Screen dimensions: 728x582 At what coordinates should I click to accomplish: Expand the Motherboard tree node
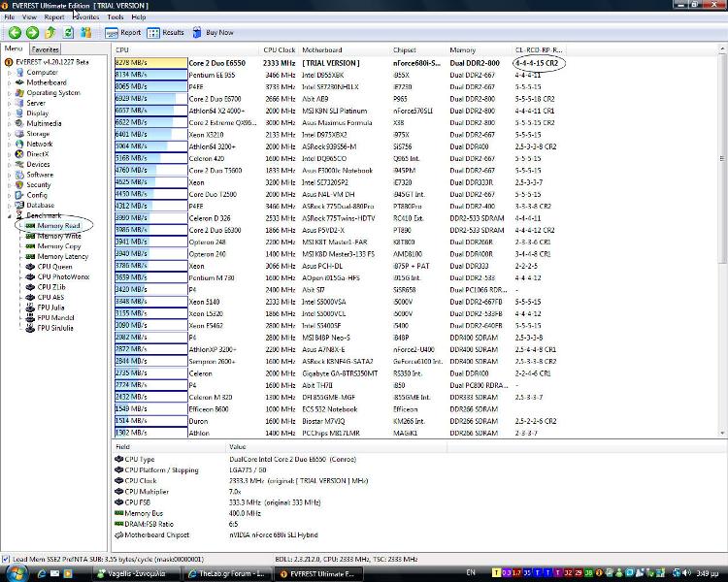click(10, 82)
